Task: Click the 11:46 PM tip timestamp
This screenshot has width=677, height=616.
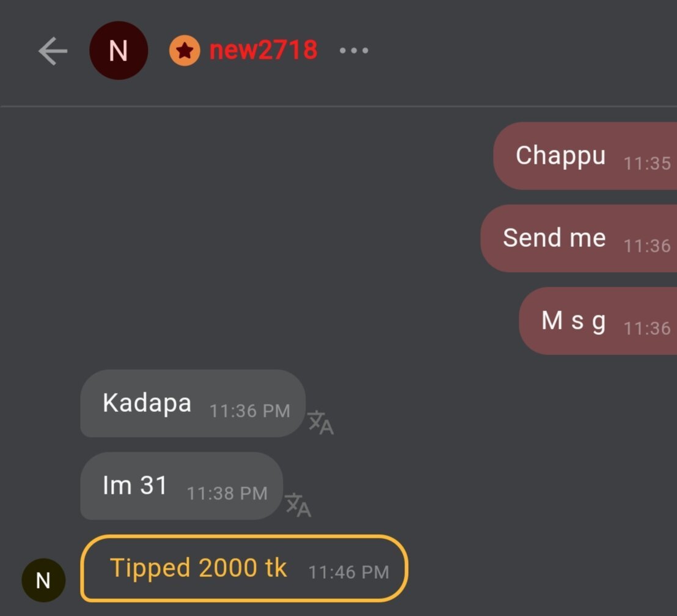Action: 348,572
